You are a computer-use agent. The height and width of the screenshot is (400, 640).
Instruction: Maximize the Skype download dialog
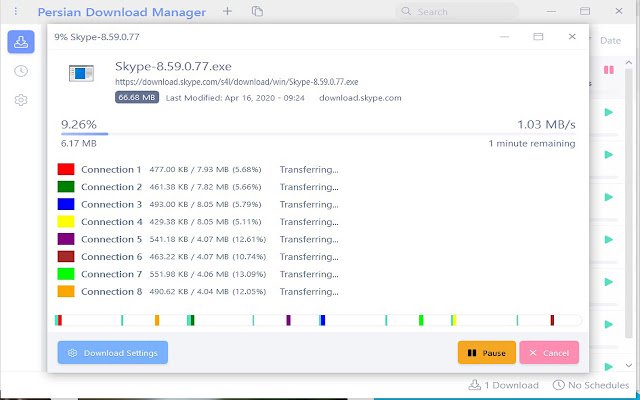pos(538,37)
